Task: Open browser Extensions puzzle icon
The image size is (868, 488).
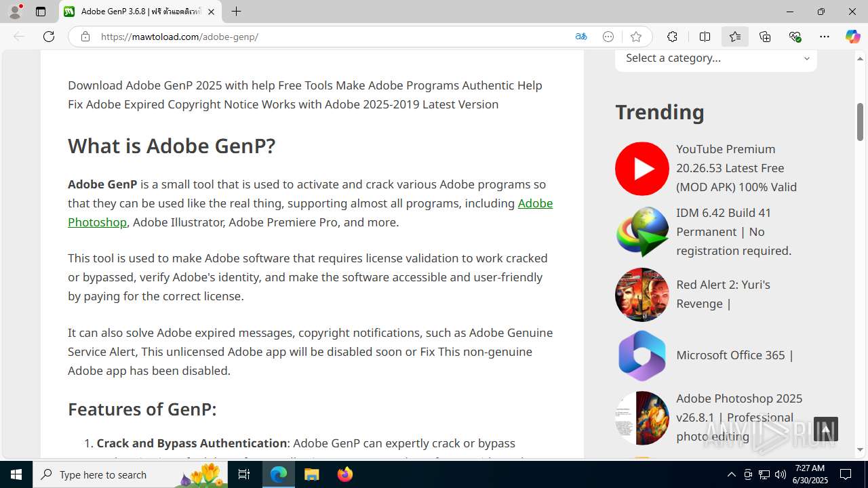Action: tap(672, 37)
